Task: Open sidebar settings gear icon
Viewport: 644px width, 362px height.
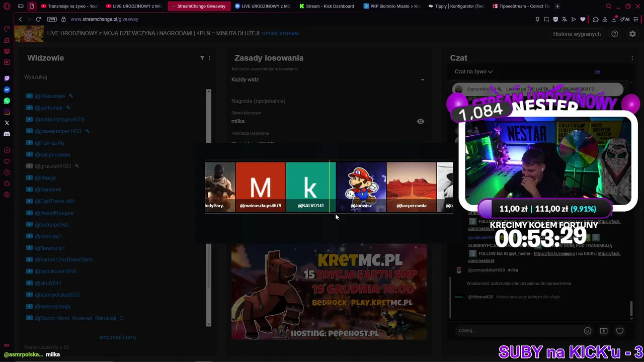Action: click(x=7, y=195)
